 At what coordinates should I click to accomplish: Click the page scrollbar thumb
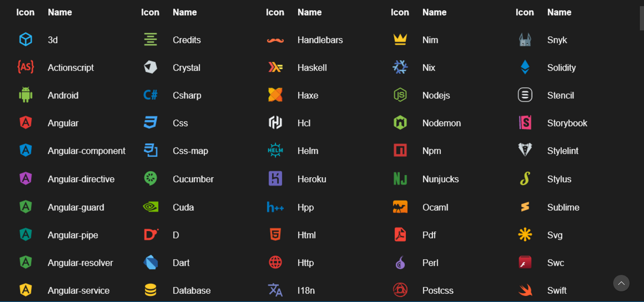click(642, 15)
